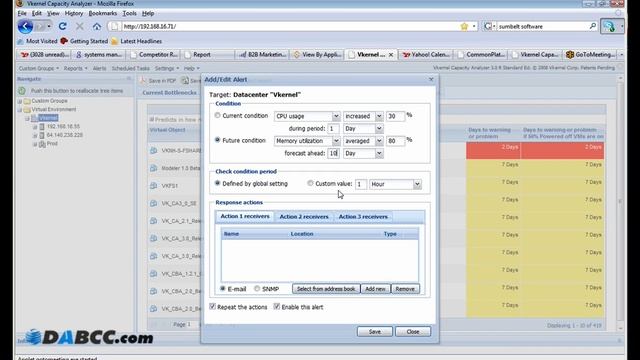The width and height of the screenshot is (640, 360).
Task: Click the Virtual Environment folder icon
Action: click(x=27, y=109)
